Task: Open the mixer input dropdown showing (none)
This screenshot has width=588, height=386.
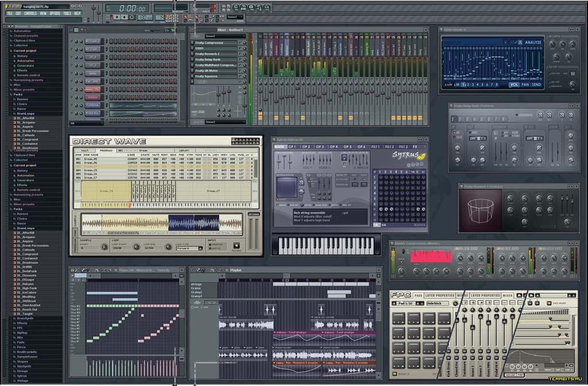Action: click(x=224, y=36)
